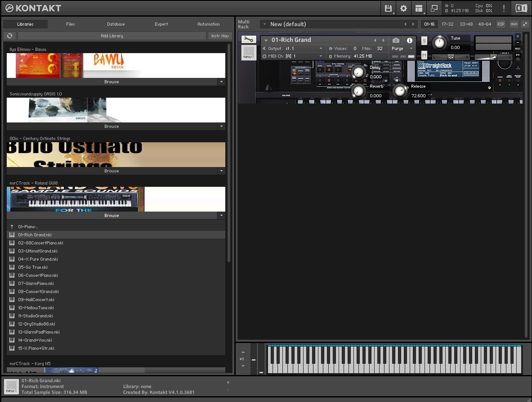The image size is (532, 402).
Task: Open the options gear icon
Action: tap(403, 9)
